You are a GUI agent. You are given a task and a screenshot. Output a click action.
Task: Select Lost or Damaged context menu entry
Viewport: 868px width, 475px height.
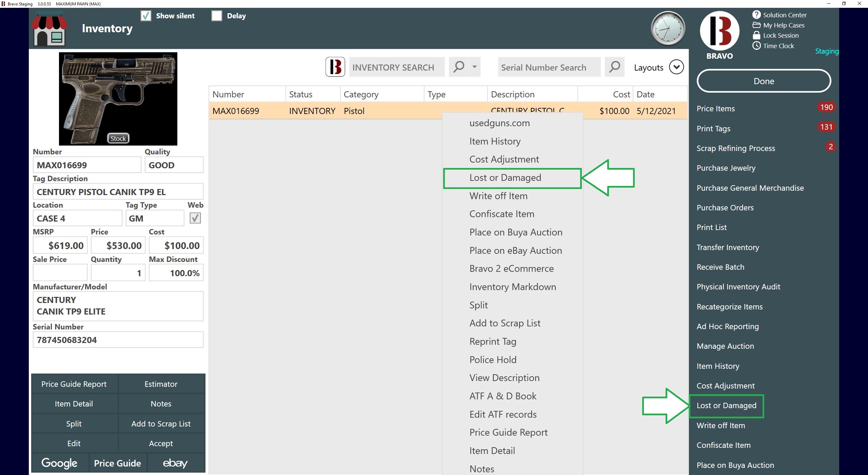tap(513, 177)
